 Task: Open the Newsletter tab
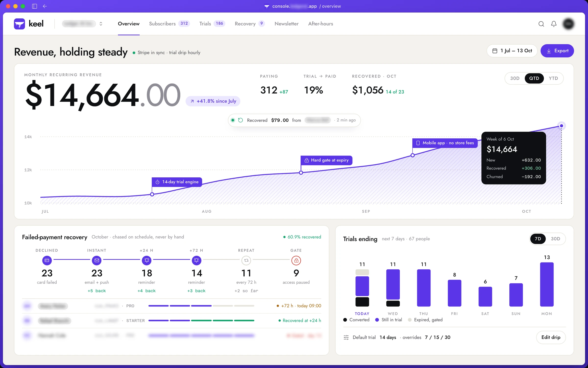(x=286, y=24)
